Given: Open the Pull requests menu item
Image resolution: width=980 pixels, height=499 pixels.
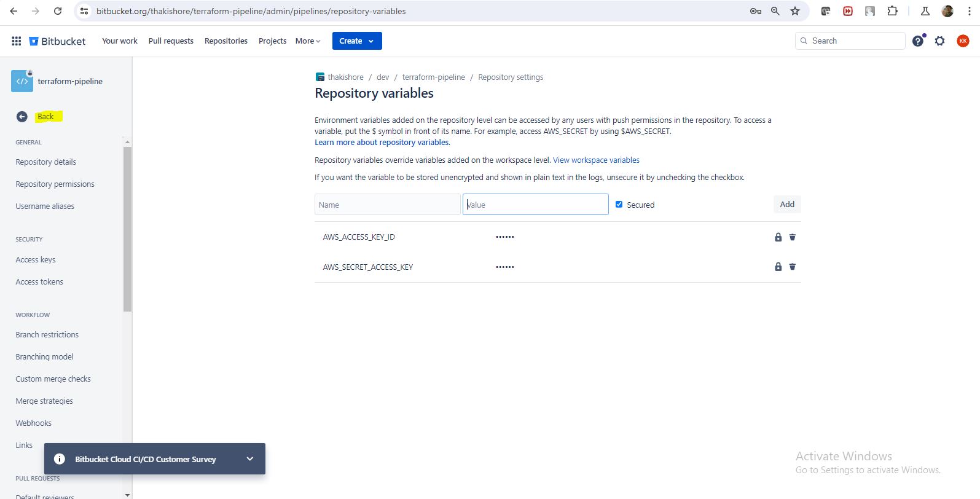Looking at the screenshot, I should click(171, 41).
